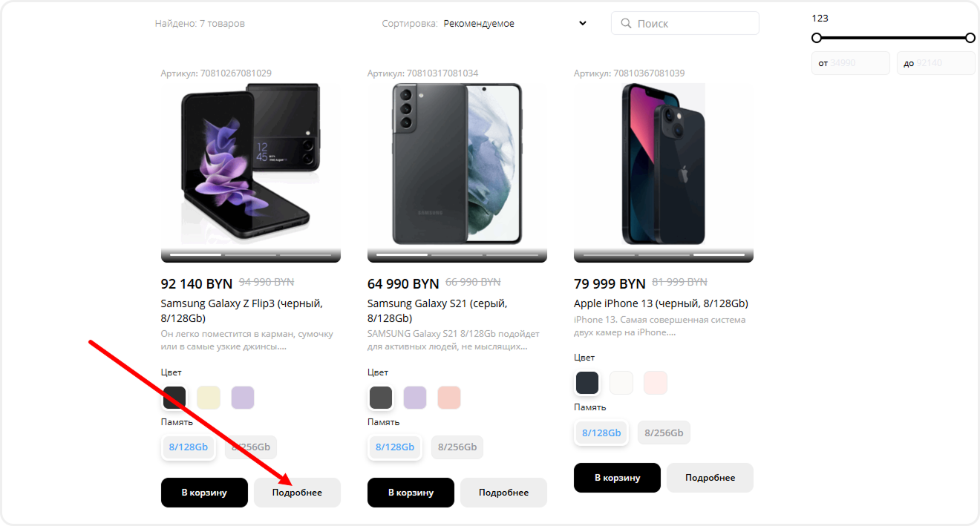Click the iPhone 13 product image
The height and width of the screenshot is (526, 980).
click(x=663, y=164)
